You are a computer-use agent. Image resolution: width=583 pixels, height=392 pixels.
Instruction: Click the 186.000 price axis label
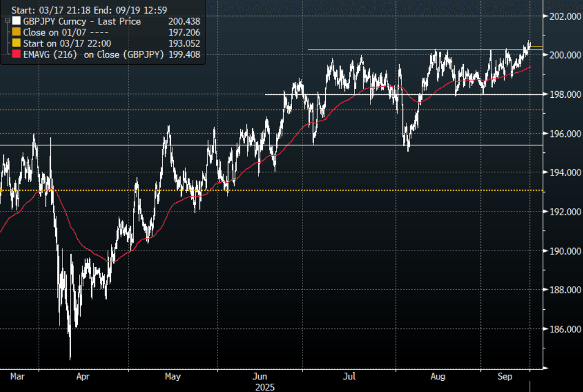[563, 329]
